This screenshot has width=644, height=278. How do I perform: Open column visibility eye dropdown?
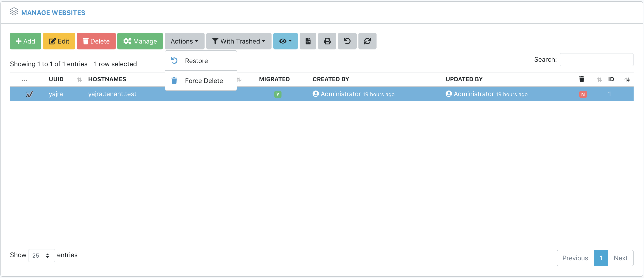point(285,41)
